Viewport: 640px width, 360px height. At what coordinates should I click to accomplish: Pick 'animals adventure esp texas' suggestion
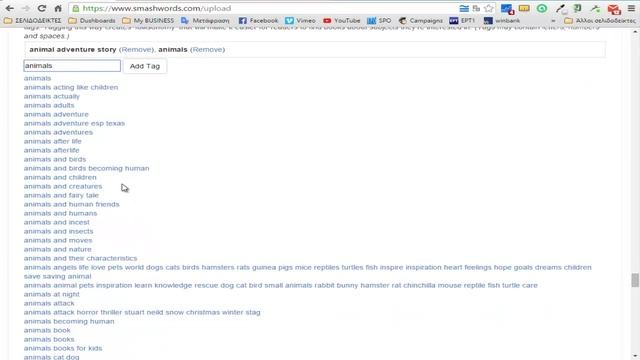[x=74, y=123]
